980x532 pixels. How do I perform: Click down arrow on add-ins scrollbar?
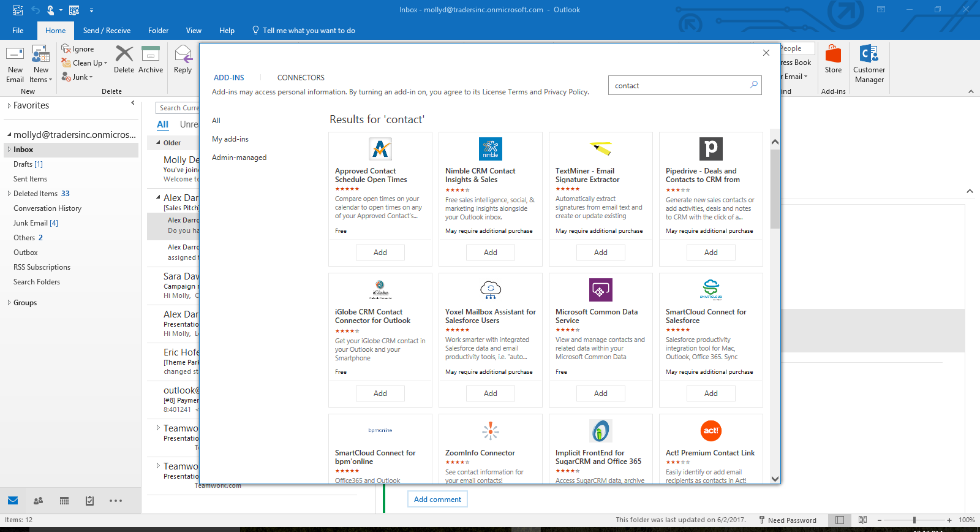775,479
